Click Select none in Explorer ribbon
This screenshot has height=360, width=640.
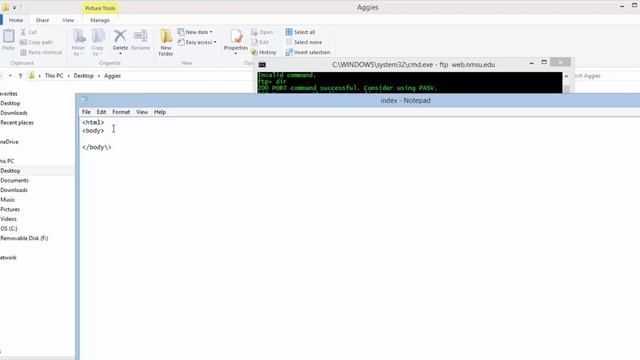[x=304, y=42]
